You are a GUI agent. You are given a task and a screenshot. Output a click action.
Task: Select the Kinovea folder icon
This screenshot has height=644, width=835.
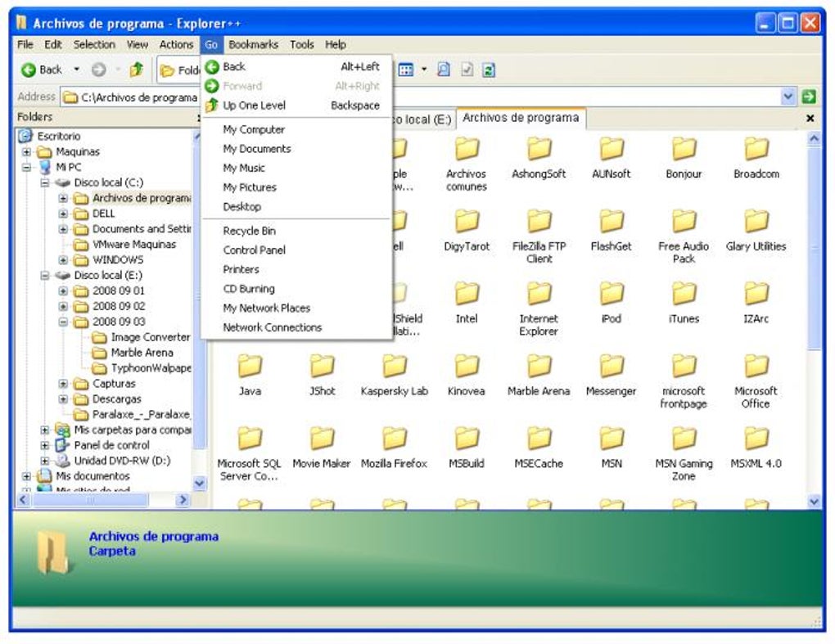coord(467,366)
